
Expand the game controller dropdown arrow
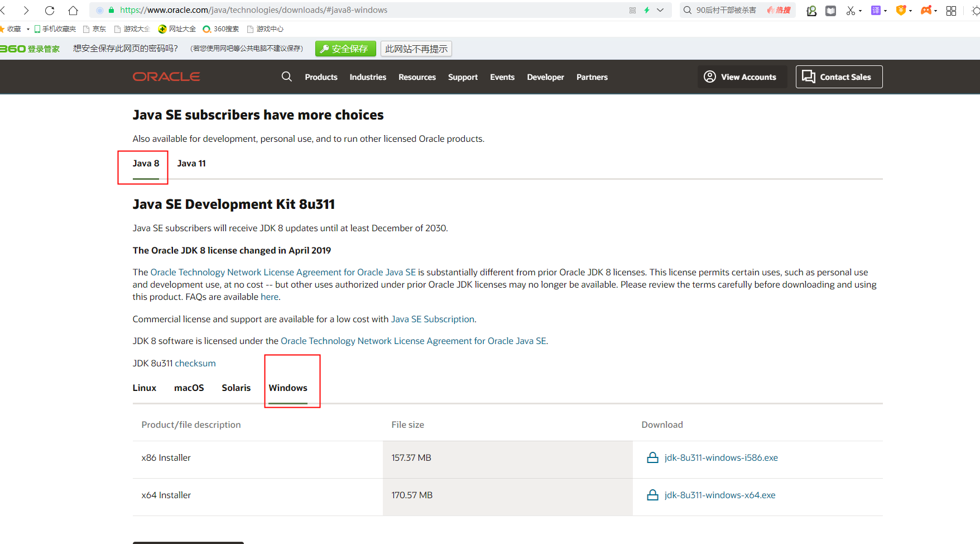[935, 11]
